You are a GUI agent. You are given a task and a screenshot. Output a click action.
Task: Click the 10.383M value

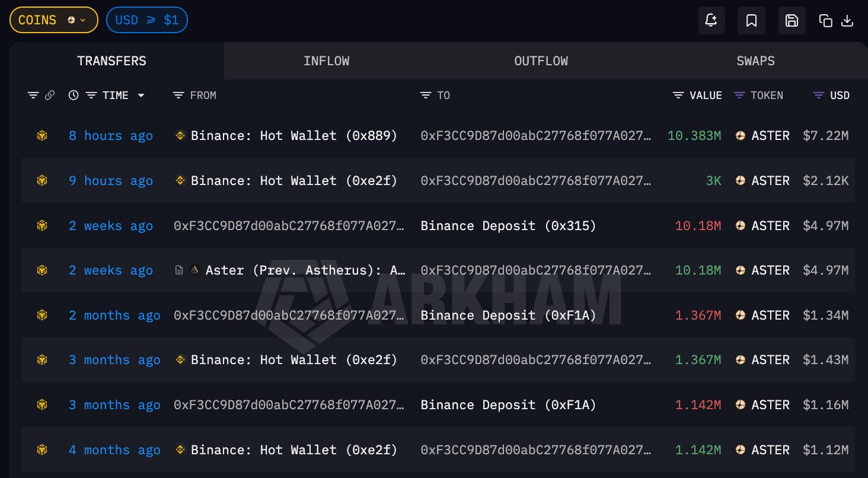pyautogui.click(x=694, y=136)
